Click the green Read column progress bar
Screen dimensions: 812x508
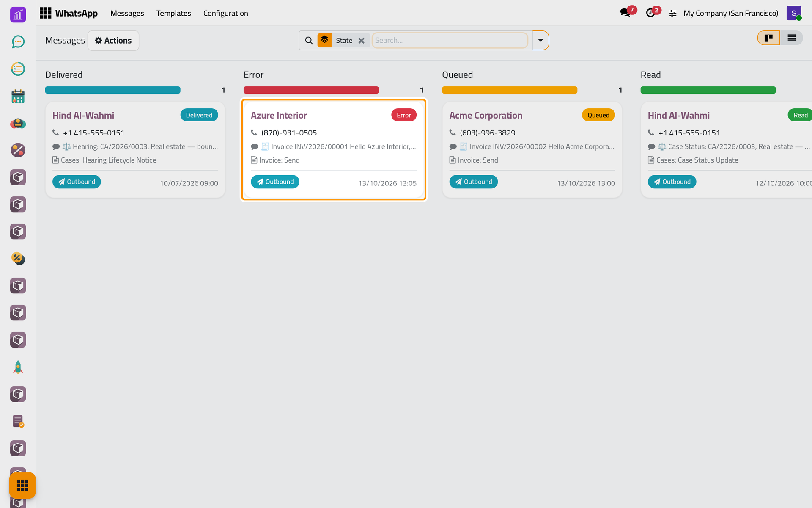[x=708, y=90]
